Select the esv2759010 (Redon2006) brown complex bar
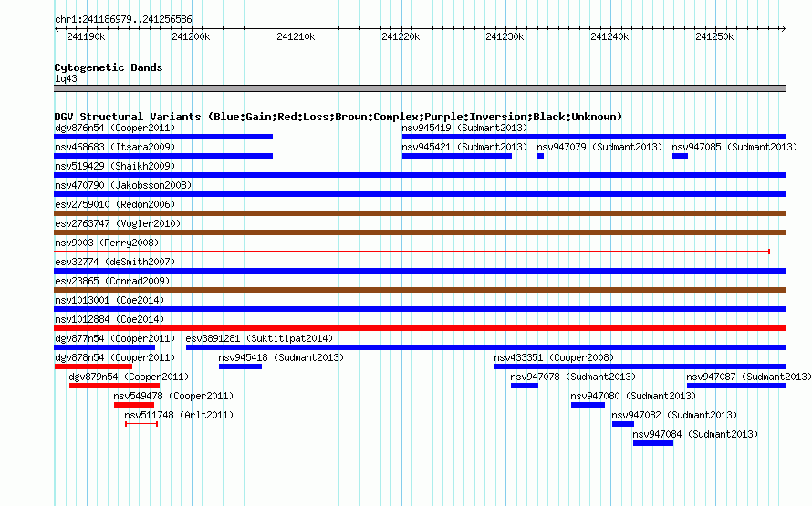Viewport: 812px width, 506px height. click(x=420, y=213)
